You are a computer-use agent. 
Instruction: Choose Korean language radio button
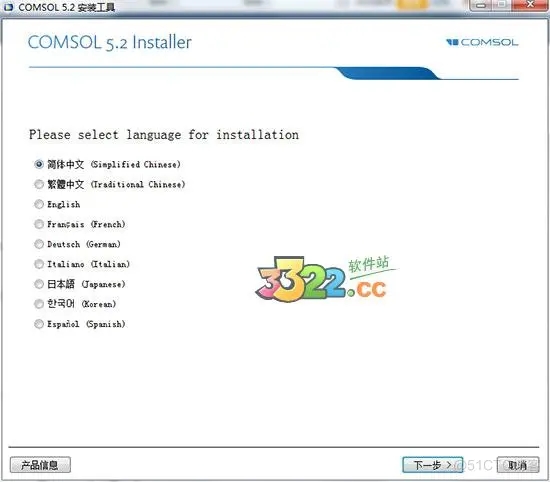click(39, 304)
